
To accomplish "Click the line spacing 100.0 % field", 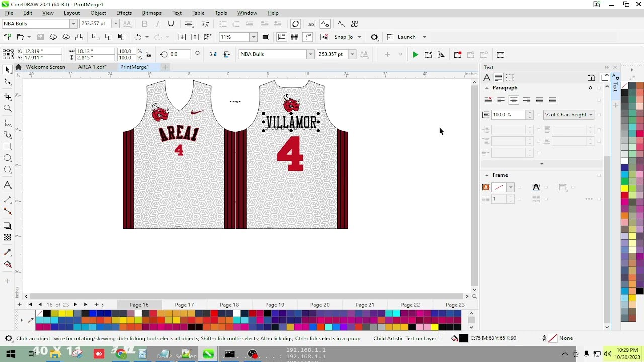I will [508, 115].
